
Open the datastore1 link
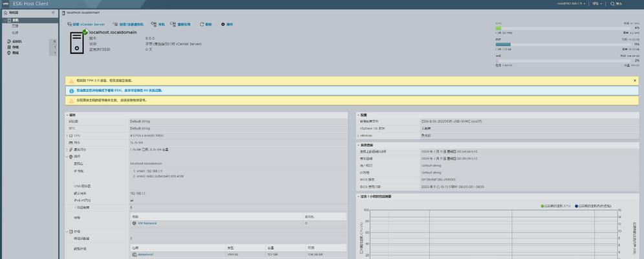click(145, 255)
